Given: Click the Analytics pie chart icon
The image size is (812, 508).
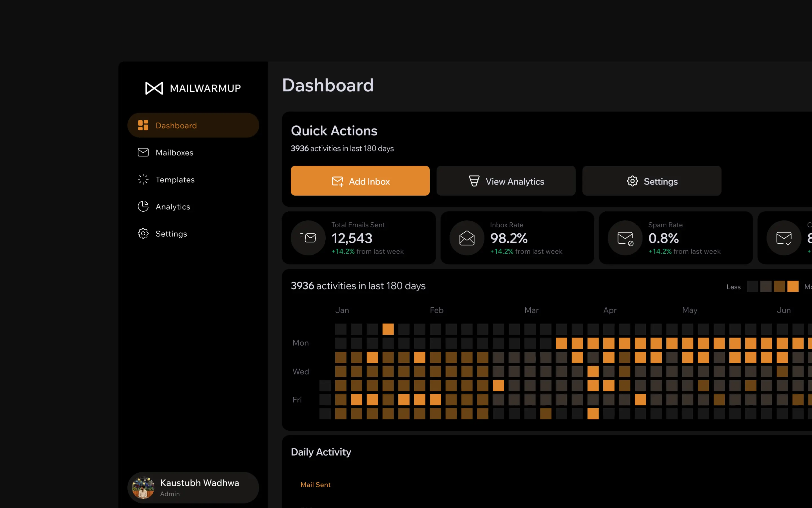Looking at the screenshot, I should coord(143,207).
